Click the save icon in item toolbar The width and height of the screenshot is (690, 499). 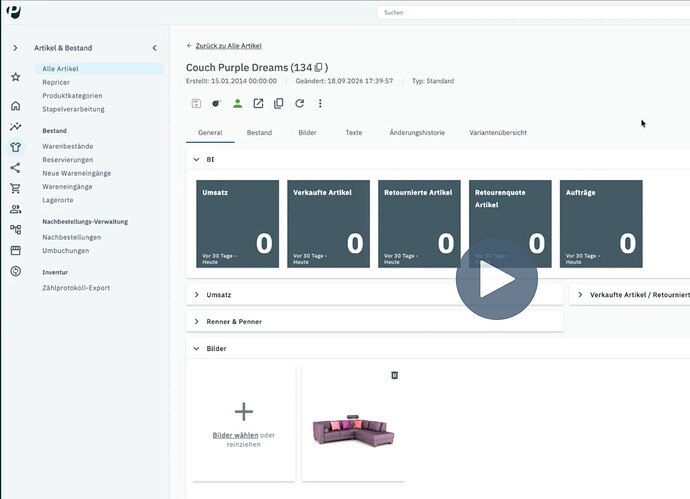click(196, 103)
